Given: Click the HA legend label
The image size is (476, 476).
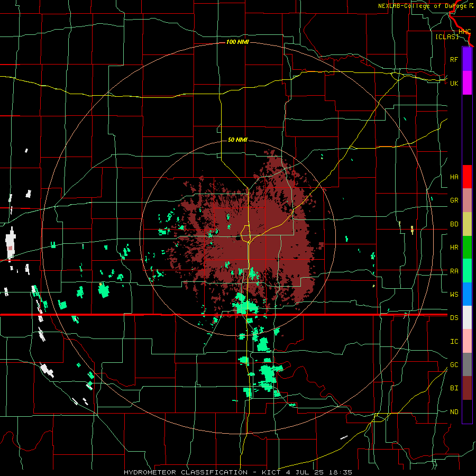Looking at the screenshot, I should (x=454, y=177).
